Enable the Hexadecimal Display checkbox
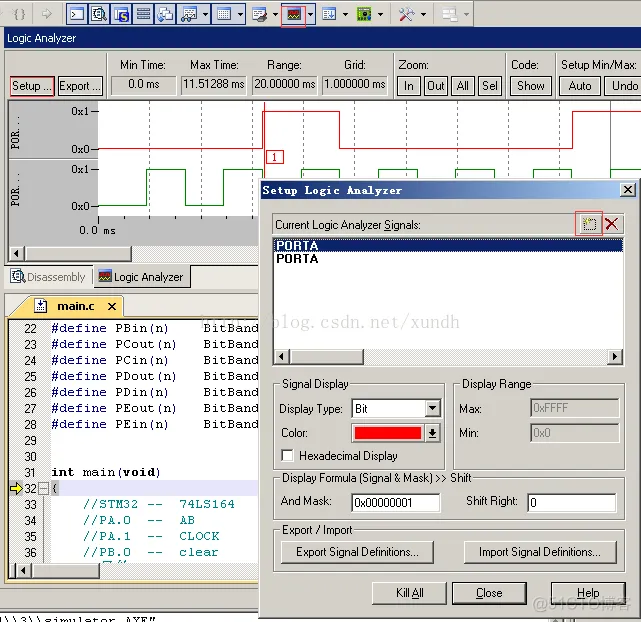 pyautogui.click(x=287, y=455)
